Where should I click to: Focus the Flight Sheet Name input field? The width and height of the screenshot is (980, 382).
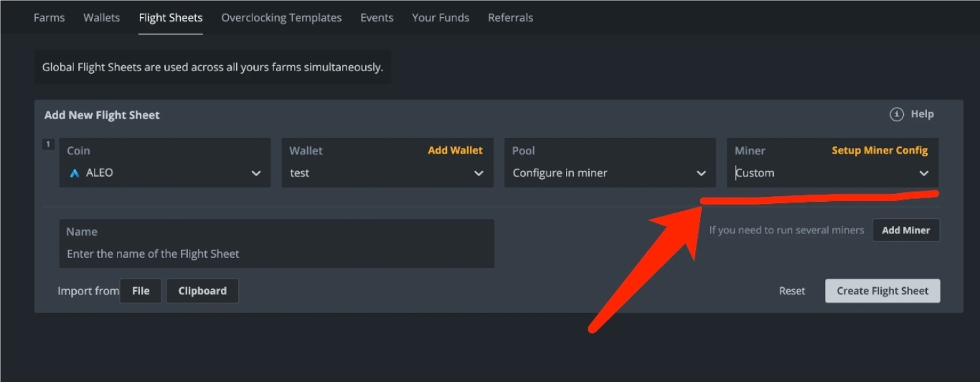pos(276,253)
